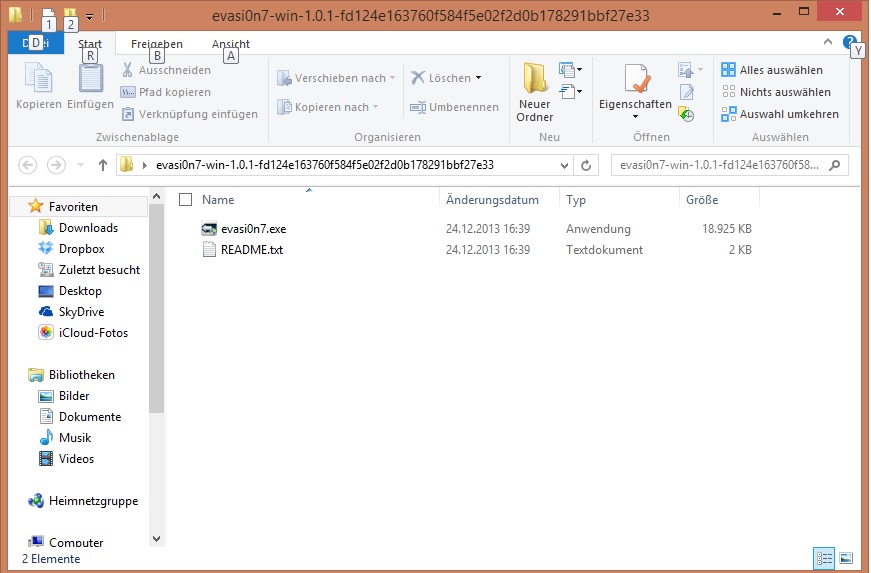Click Ausschneiden scissors command
Viewport: 871px width, 573px height.
166,70
